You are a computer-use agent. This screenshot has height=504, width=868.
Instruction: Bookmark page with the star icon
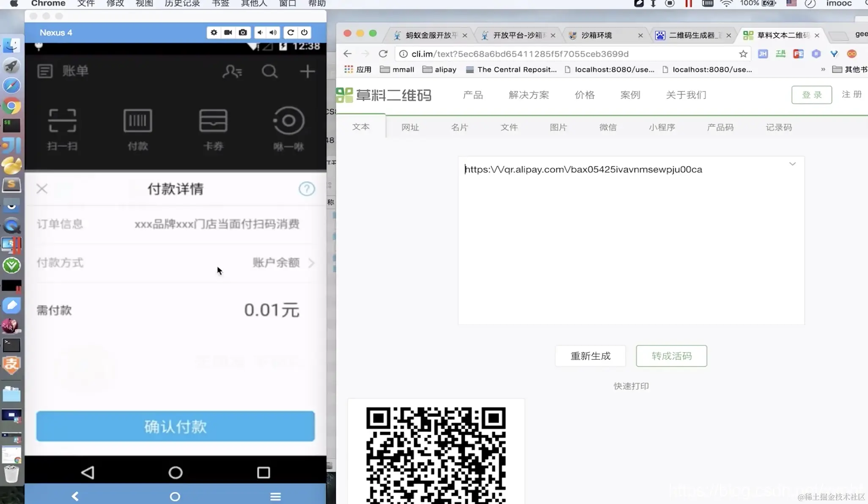coord(743,54)
